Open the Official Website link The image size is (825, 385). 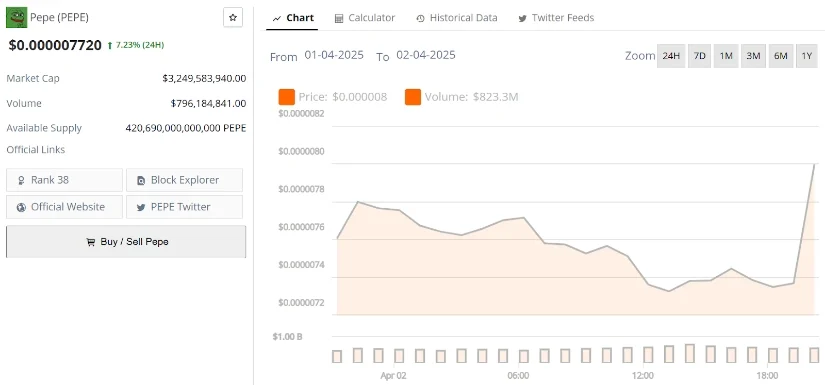point(64,207)
